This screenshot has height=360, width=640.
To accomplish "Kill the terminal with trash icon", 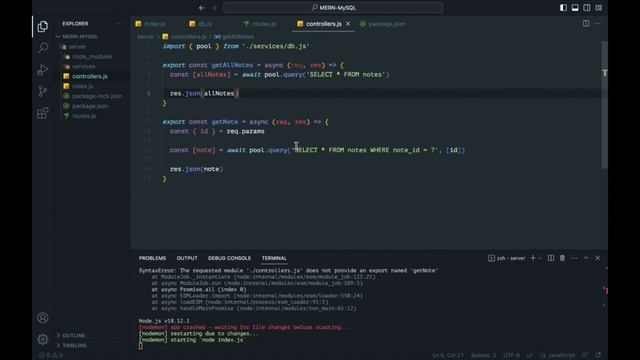I will (x=562, y=258).
